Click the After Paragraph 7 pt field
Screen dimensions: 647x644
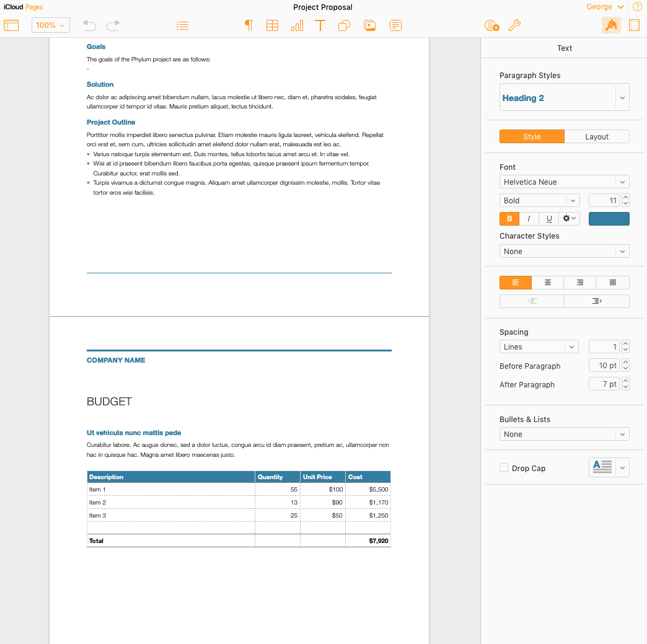pyautogui.click(x=604, y=384)
